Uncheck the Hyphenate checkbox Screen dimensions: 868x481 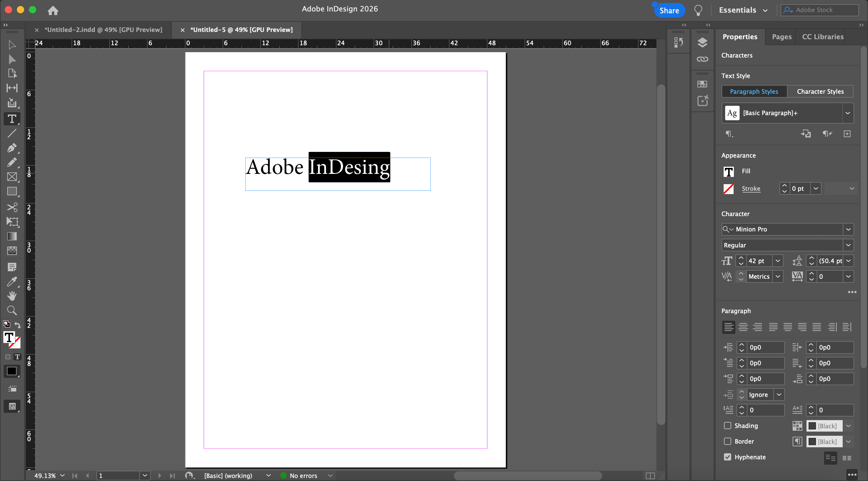click(x=728, y=457)
